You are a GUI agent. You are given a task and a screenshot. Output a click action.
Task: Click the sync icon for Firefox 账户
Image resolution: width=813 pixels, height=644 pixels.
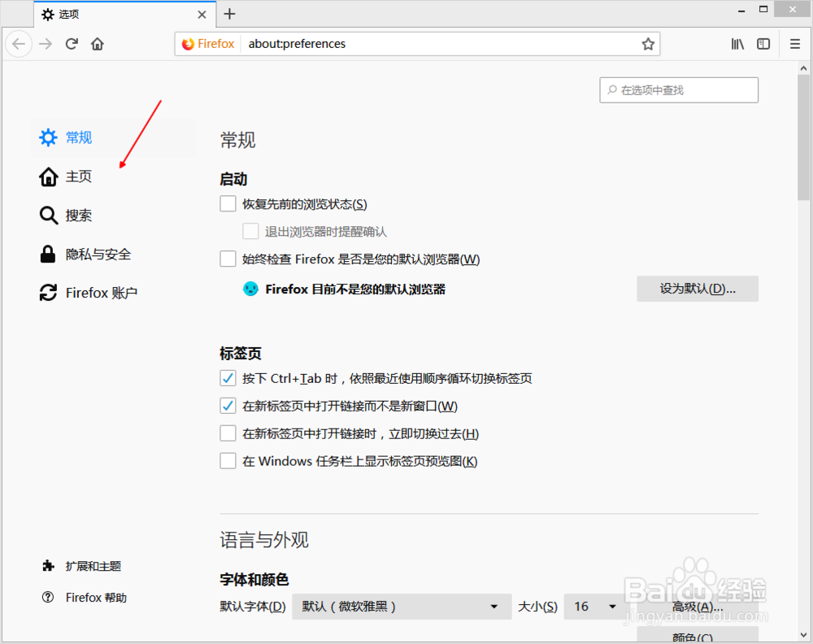tap(48, 293)
